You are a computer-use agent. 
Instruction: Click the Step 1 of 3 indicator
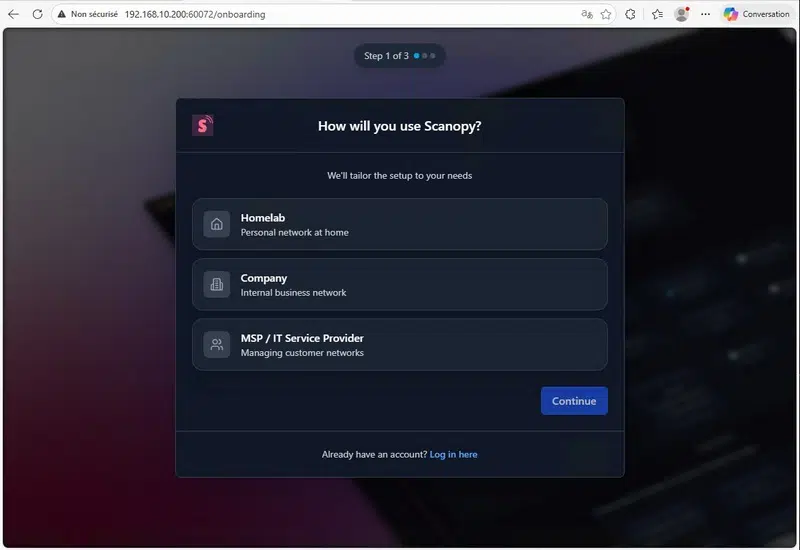[399, 56]
